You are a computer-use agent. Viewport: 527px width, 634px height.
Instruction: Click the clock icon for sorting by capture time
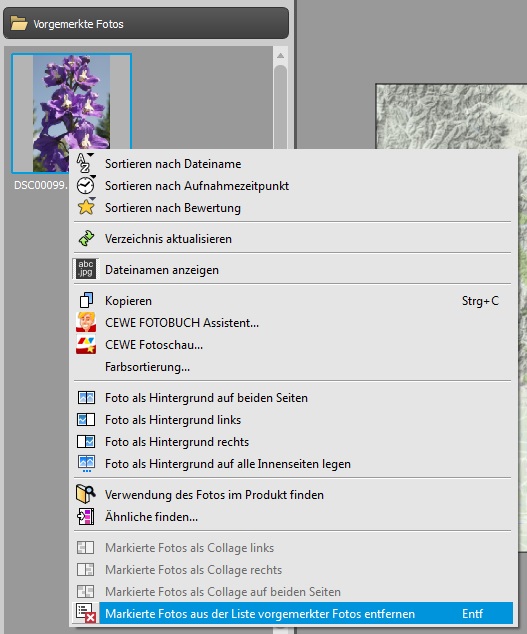pyautogui.click(x=86, y=185)
